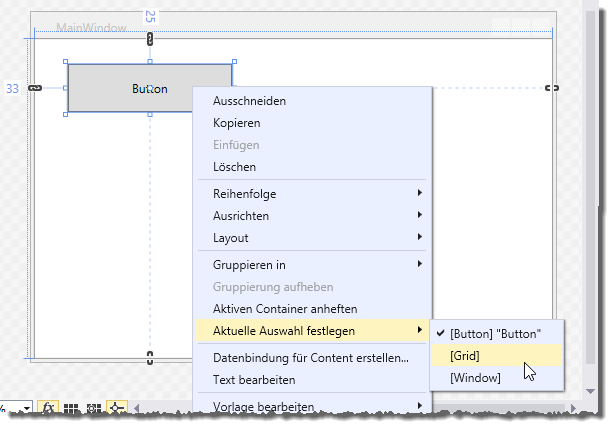
Task: Click the disabled Gruppierung aufheben entry
Action: point(312,287)
